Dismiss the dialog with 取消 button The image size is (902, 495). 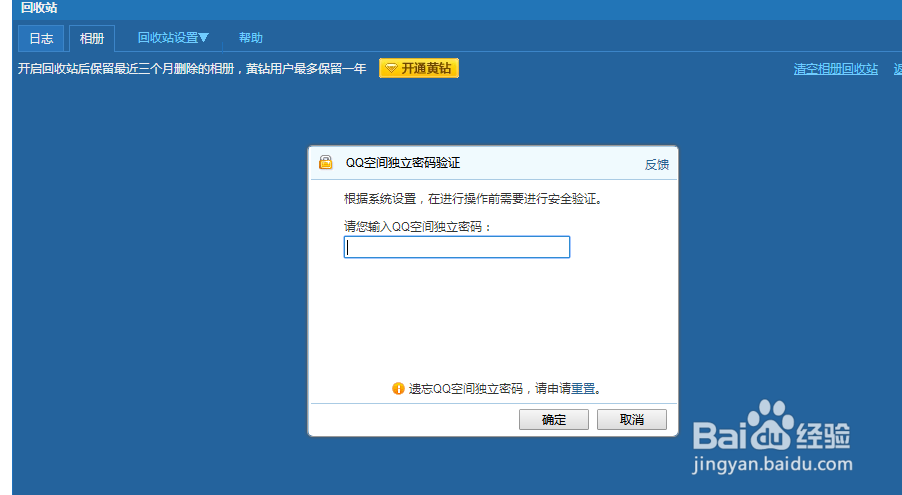pos(632,420)
